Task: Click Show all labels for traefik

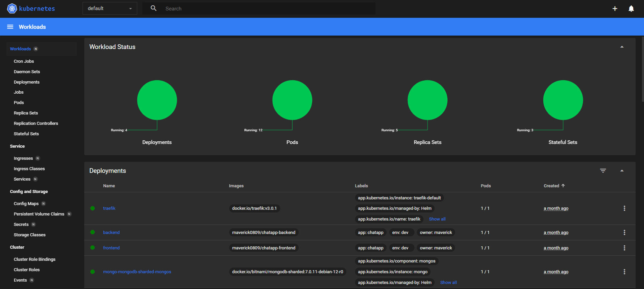Action: [437, 219]
